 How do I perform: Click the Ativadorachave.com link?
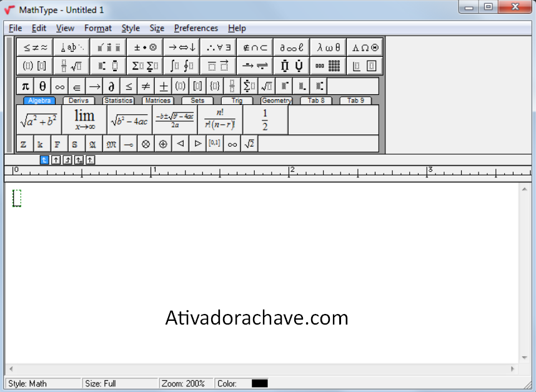click(256, 318)
